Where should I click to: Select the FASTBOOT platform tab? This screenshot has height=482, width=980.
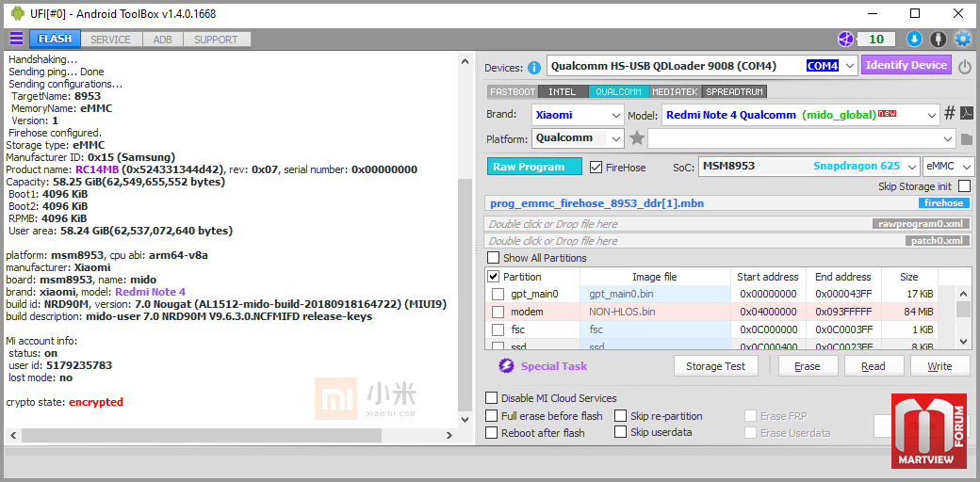(x=513, y=91)
